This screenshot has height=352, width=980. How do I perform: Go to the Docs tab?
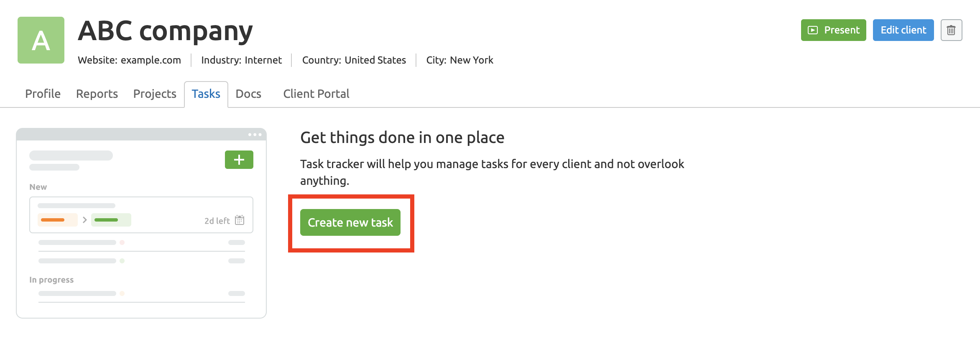point(248,94)
